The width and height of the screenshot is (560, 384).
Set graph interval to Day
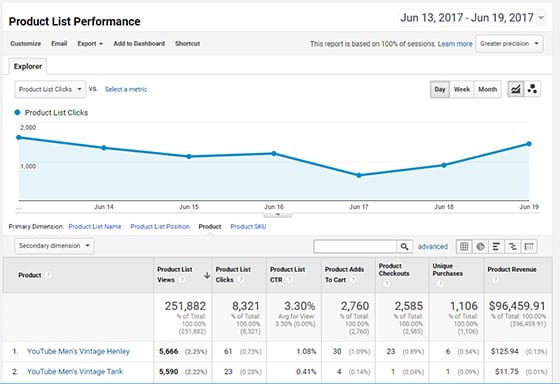pyautogui.click(x=440, y=89)
